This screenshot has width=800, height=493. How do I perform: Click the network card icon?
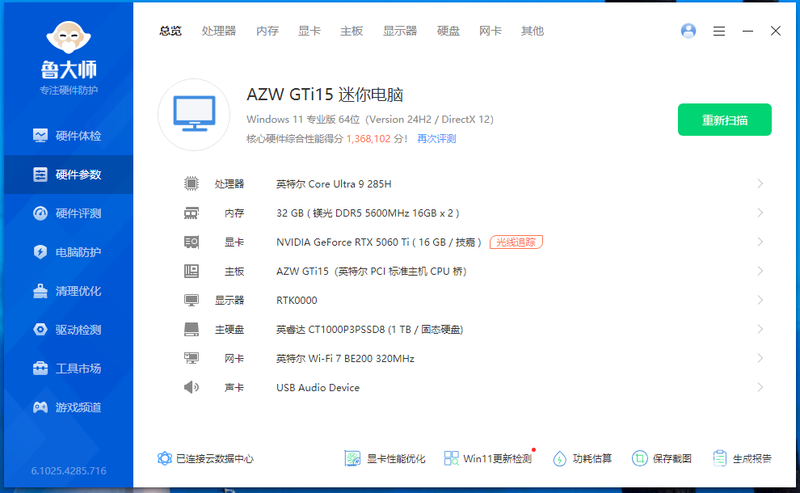191,358
